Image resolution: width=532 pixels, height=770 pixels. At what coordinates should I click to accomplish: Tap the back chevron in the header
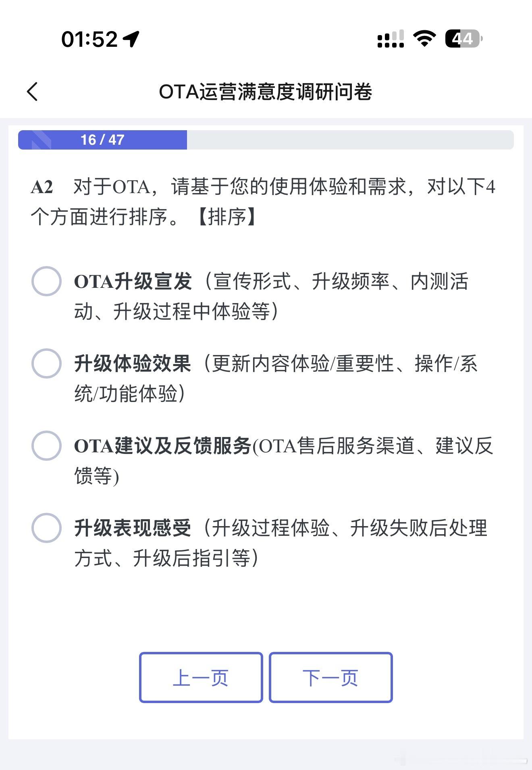pyautogui.click(x=33, y=92)
